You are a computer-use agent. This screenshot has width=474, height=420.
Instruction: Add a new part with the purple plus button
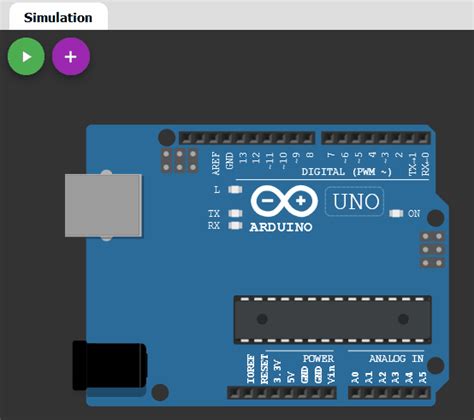coord(71,57)
